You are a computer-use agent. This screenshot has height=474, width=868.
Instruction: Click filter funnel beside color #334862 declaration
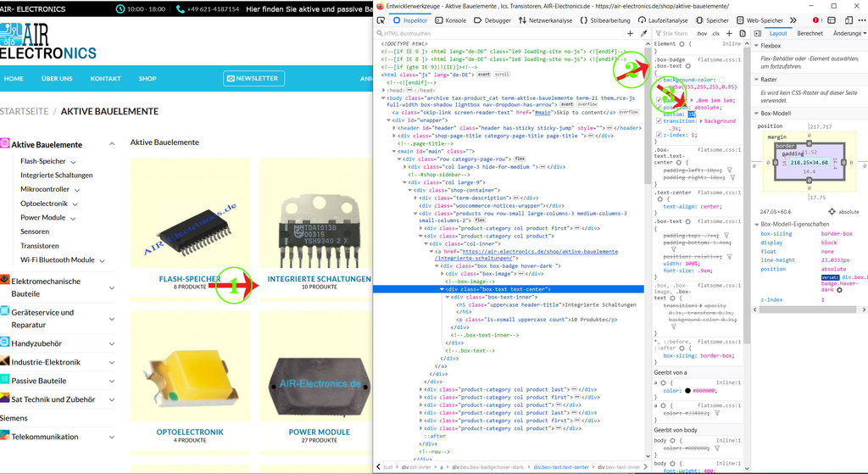pos(717,413)
